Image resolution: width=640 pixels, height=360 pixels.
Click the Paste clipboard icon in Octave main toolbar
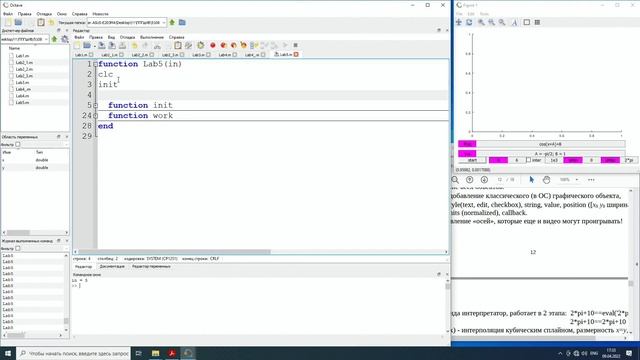(x=41, y=22)
